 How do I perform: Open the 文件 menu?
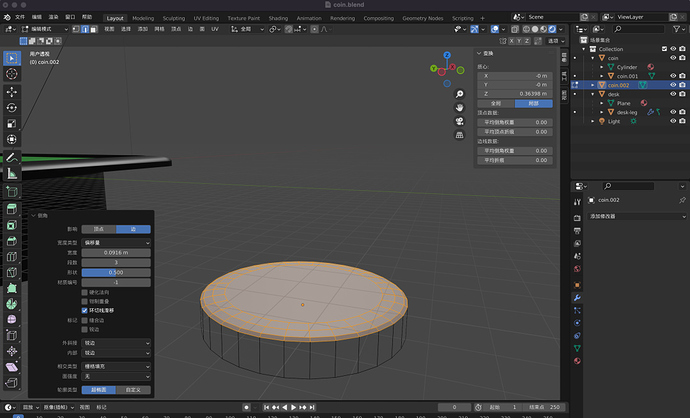pyautogui.click(x=21, y=18)
